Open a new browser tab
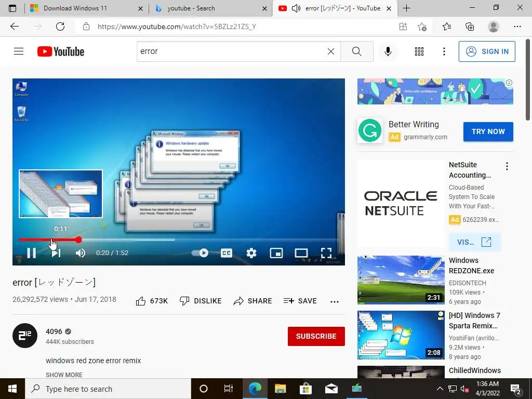This screenshot has height=399, width=532. [406, 8]
